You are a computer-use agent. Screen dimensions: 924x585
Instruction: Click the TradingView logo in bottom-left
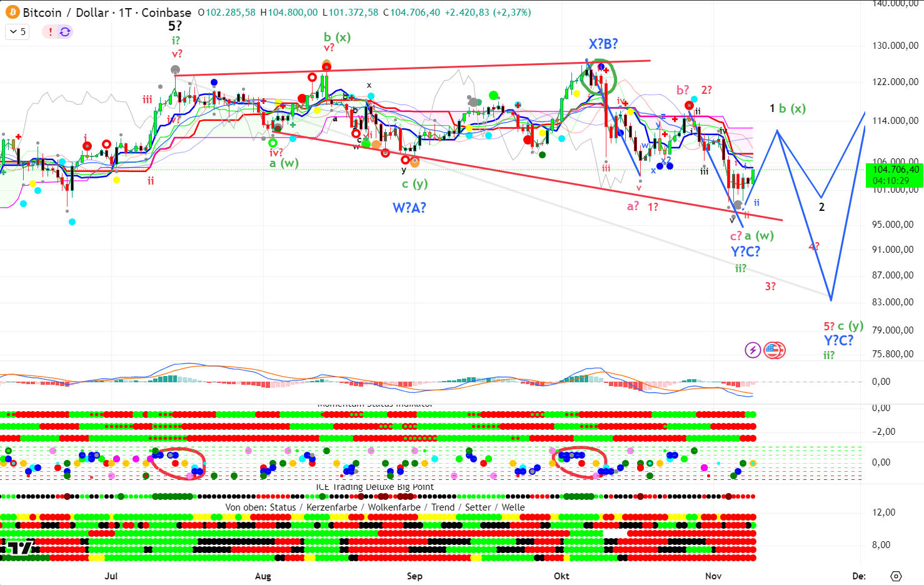click(x=19, y=549)
